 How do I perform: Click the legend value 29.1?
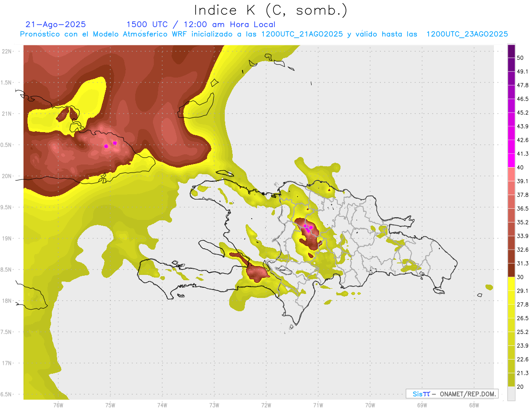(x=522, y=291)
